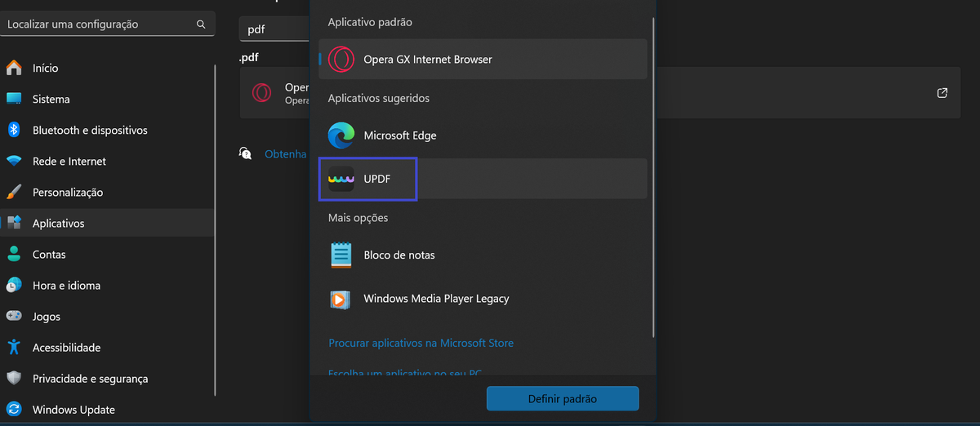This screenshot has width=980, height=426.
Task: Open Windows Update page
Action: (x=108, y=409)
